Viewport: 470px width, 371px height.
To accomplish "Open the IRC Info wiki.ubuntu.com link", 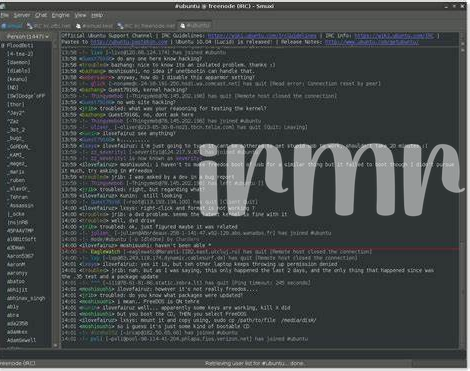I will (394, 36).
